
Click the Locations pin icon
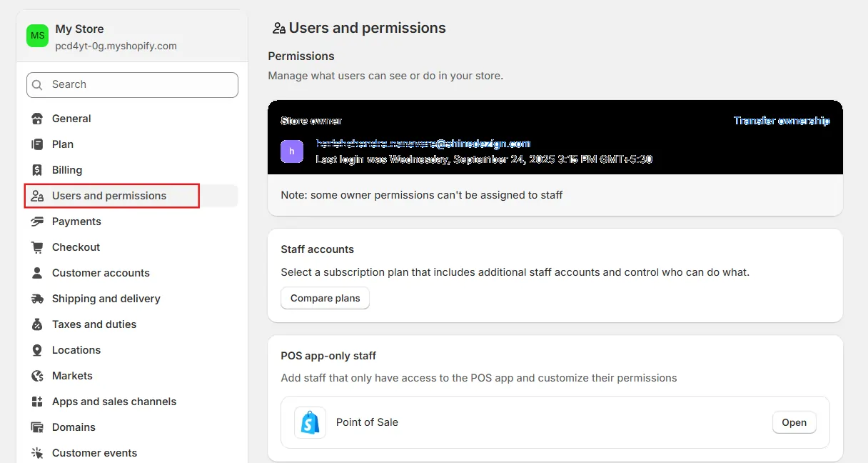pyautogui.click(x=37, y=350)
